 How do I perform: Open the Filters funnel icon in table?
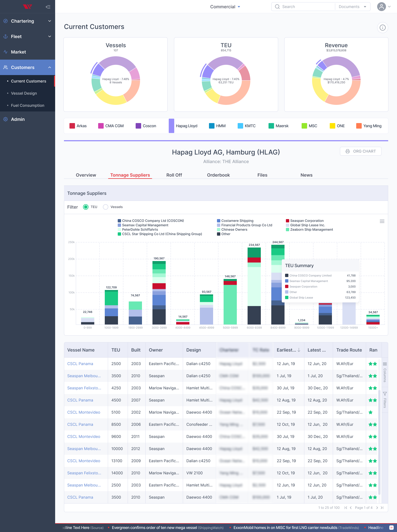click(385, 400)
